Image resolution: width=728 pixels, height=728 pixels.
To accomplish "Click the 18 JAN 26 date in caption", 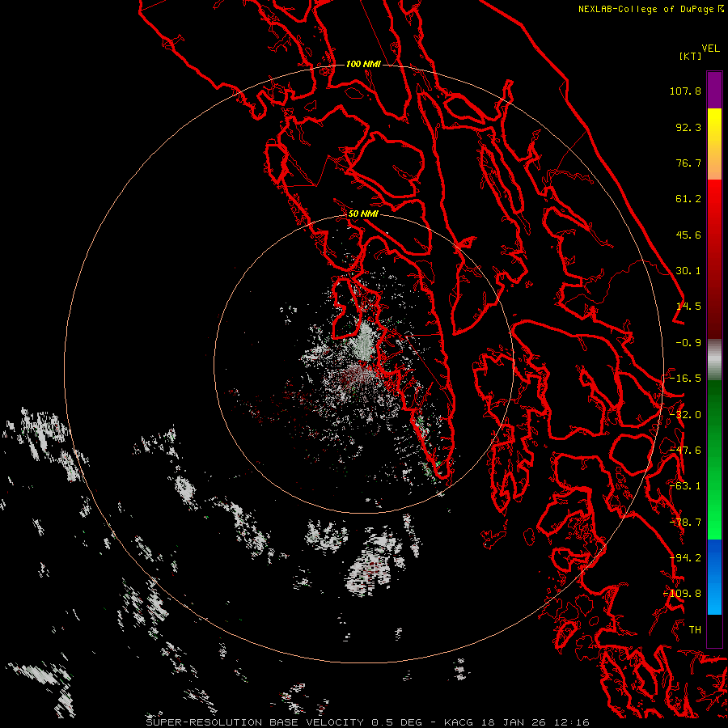I will coord(512,722).
